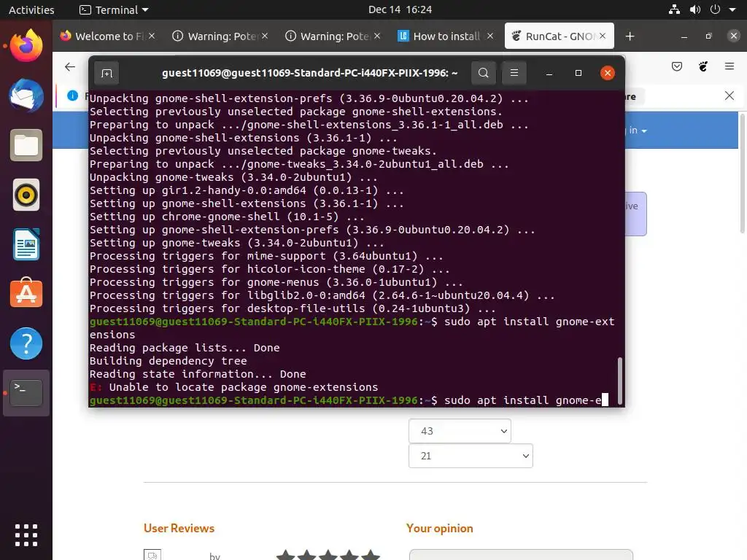Viewport: 747px width, 560px height.
Task: Open the Pocket icon in Firefox toolbar
Action: 677,66
